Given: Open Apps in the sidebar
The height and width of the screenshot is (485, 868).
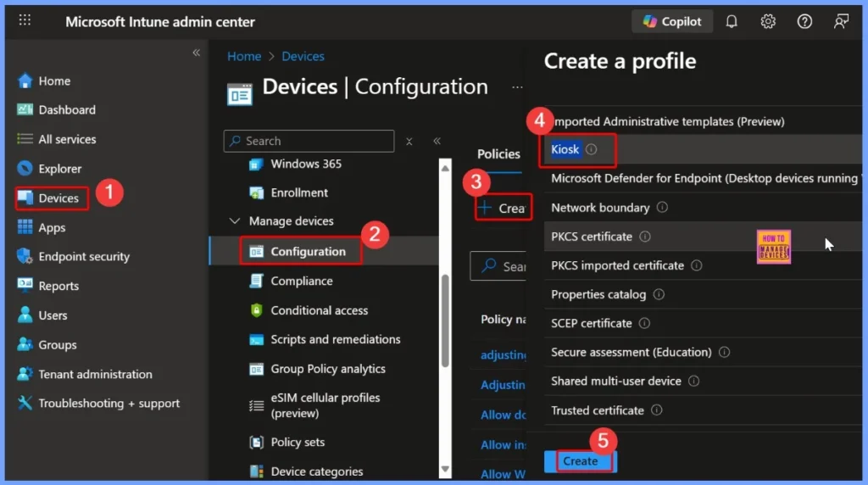Looking at the screenshot, I should coord(52,227).
